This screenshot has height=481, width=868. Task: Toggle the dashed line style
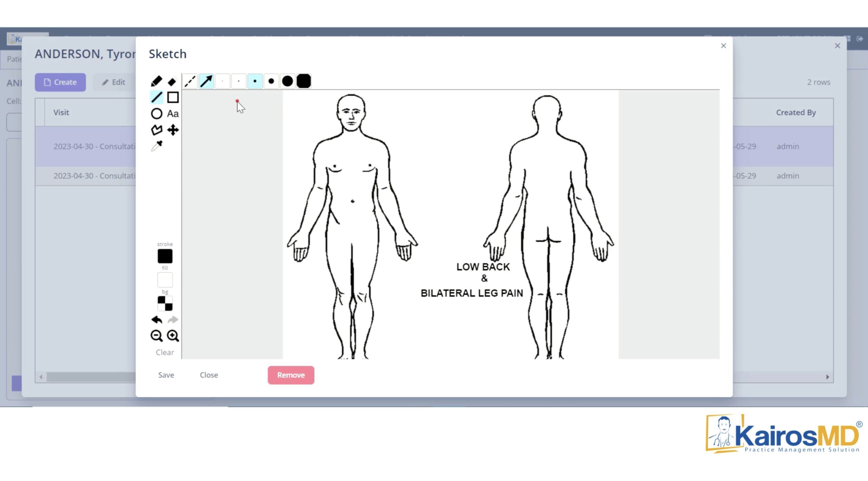(190, 81)
